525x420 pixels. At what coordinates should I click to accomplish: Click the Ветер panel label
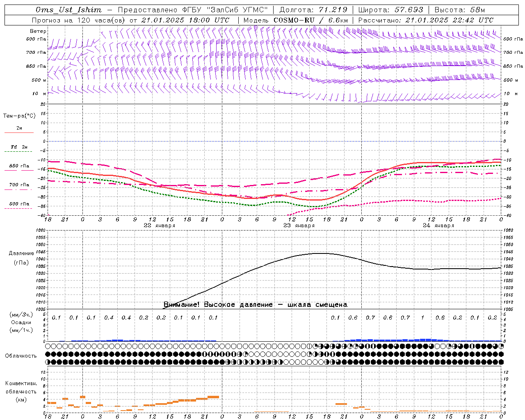coord(38,31)
